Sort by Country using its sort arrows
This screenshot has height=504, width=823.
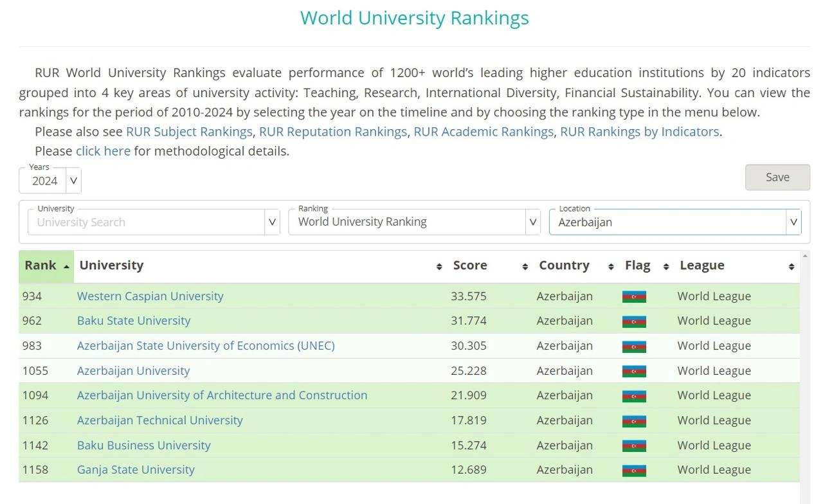[x=610, y=266]
